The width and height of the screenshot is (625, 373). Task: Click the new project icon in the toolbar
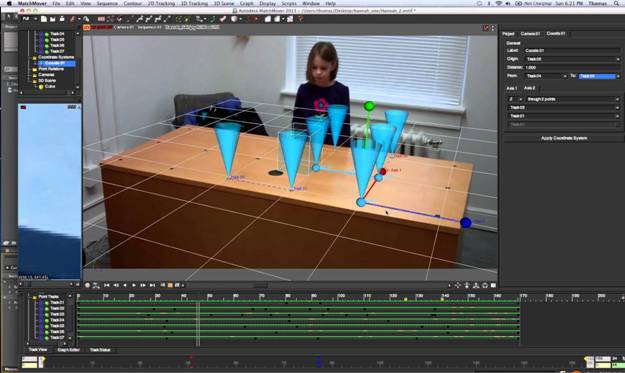(44, 19)
